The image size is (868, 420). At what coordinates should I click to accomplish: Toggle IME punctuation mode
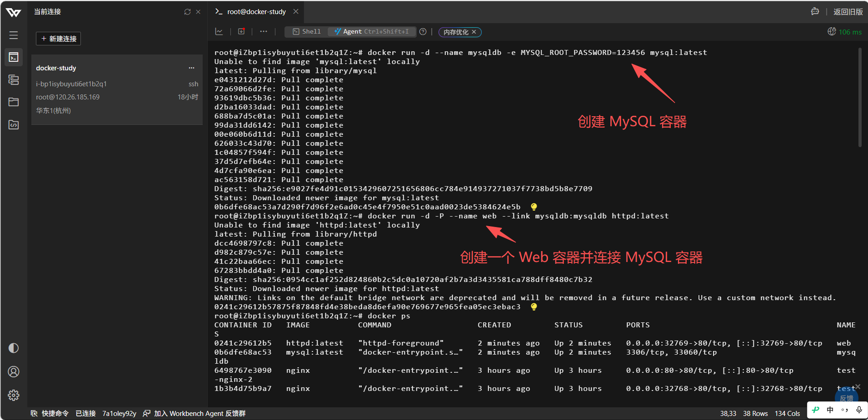[844, 410]
